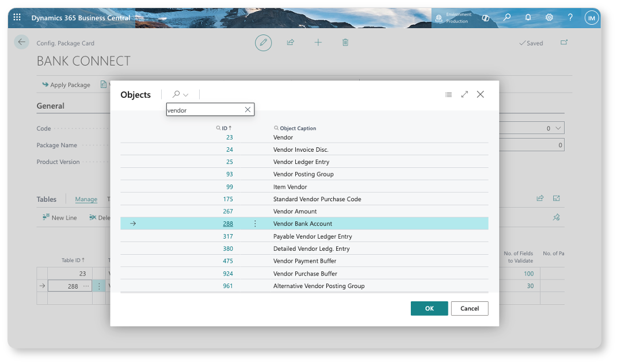Open the Copilot icon in header
The height and width of the screenshot is (364, 617).
(486, 18)
